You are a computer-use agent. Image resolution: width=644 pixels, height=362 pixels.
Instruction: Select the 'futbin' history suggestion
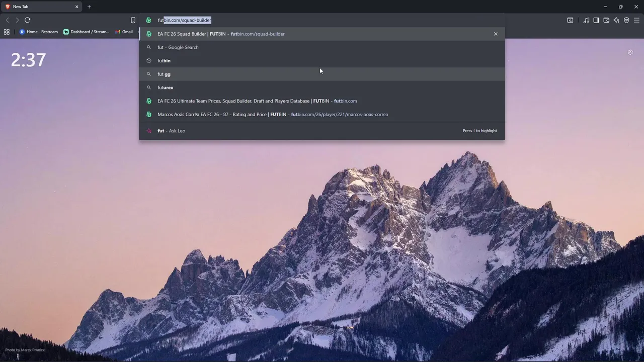pyautogui.click(x=322, y=60)
